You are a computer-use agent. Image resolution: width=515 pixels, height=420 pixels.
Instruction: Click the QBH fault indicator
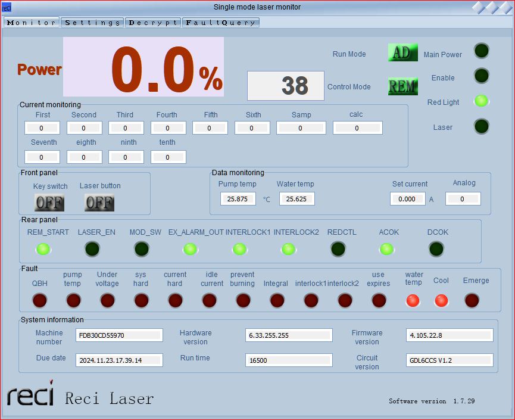point(39,301)
